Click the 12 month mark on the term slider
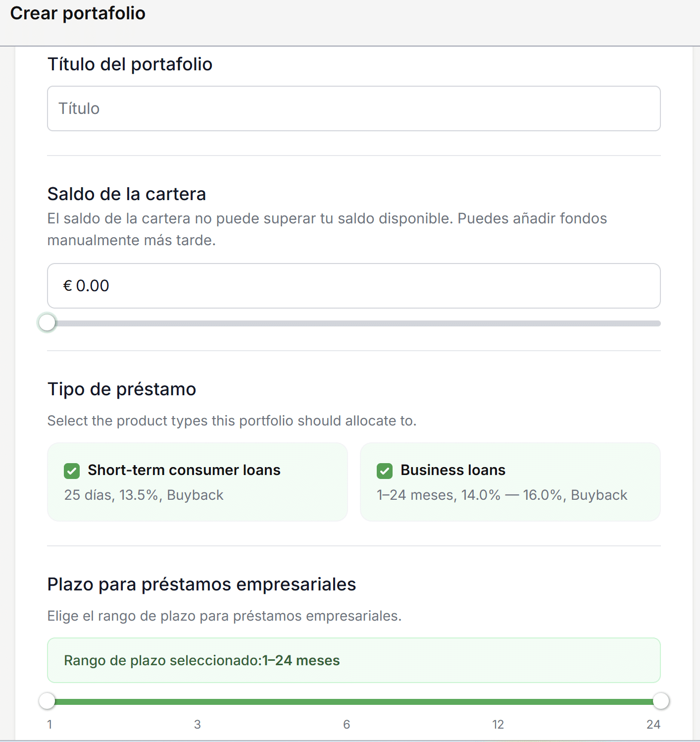 [498, 725]
